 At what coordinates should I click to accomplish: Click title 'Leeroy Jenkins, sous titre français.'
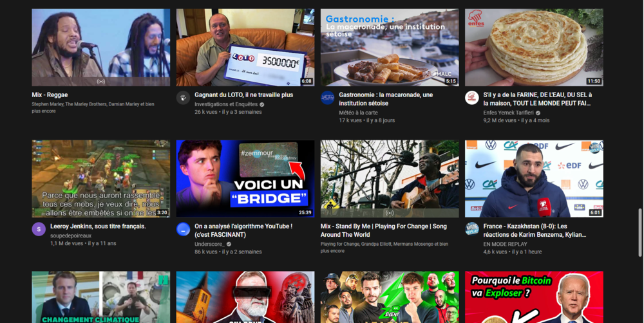98,226
